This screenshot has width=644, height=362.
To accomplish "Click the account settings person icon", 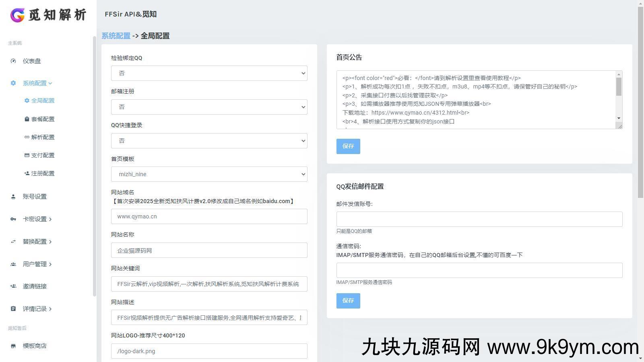I will tap(13, 197).
